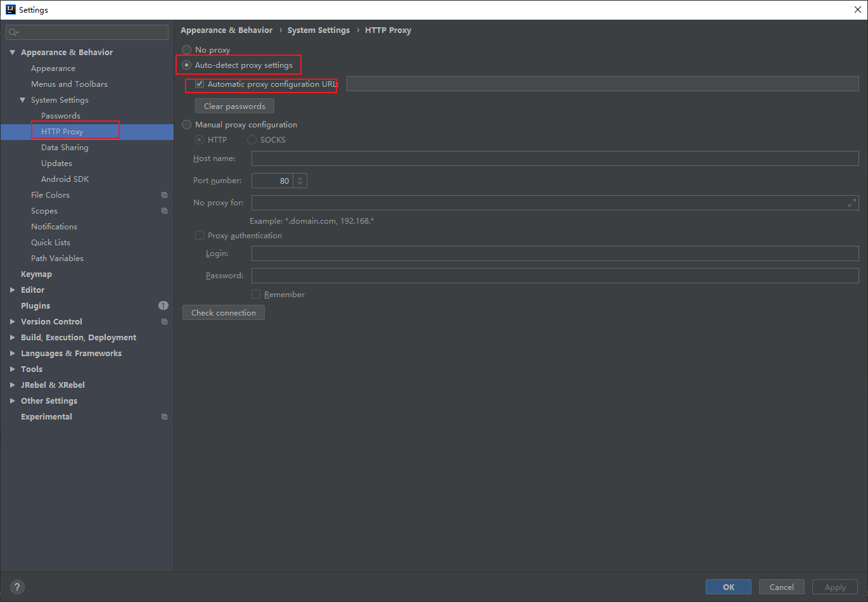Image resolution: width=868 pixels, height=602 pixels.
Task: Click the Check connection button
Action: (x=224, y=312)
